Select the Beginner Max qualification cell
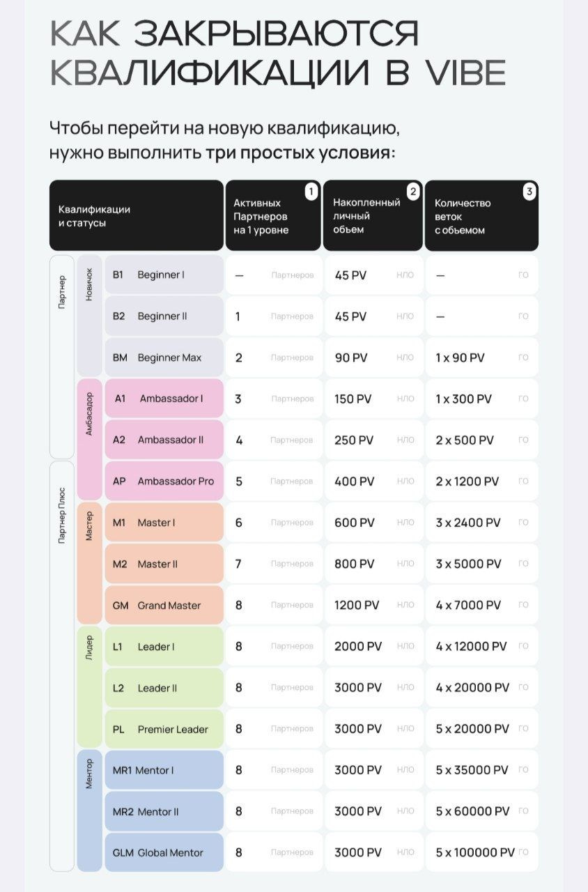This screenshot has height=892, width=588. pyautogui.click(x=164, y=357)
